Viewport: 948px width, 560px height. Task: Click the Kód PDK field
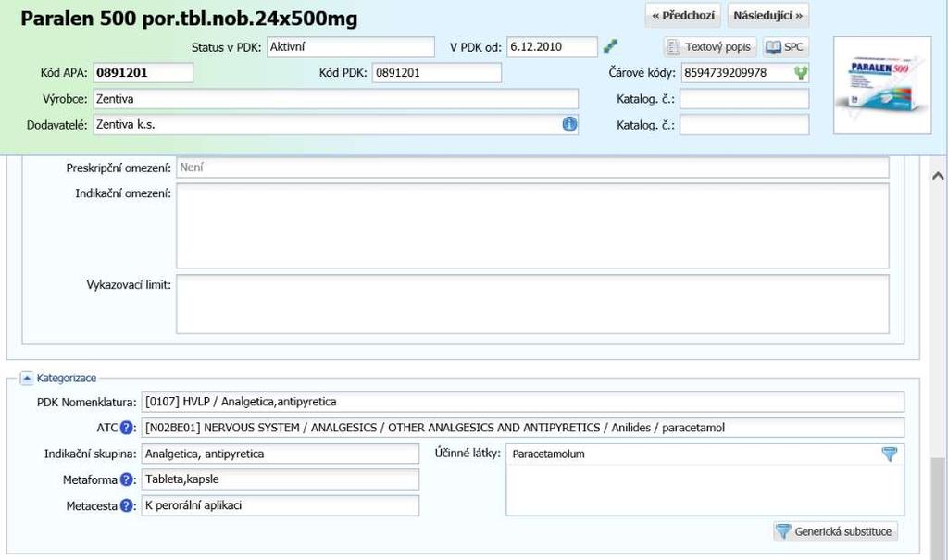pos(437,72)
